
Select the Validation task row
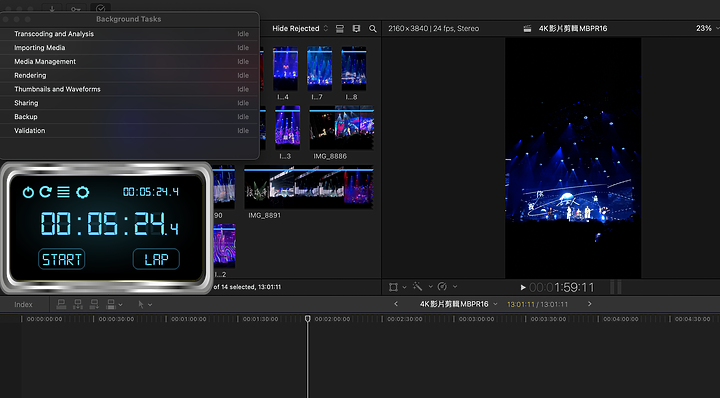129,130
